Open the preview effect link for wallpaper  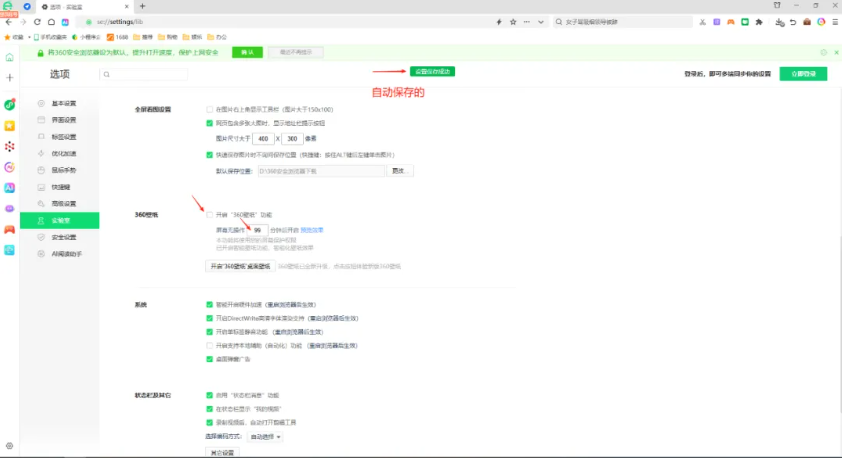pos(312,230)
